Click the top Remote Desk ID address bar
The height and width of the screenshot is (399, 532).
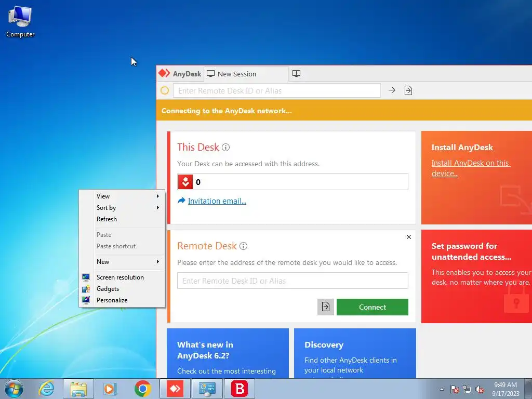coord(276,90)
